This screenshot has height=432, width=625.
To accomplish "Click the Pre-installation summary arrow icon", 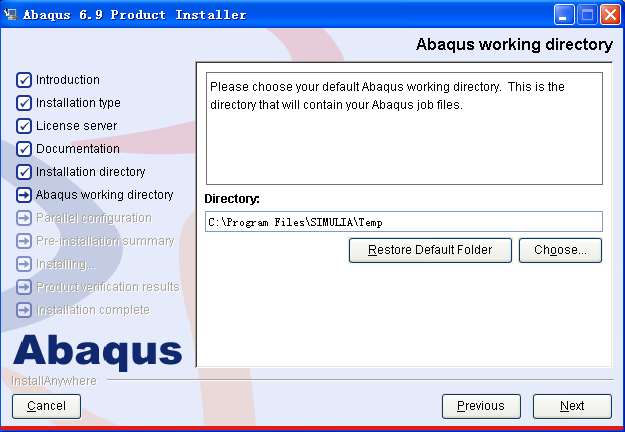I will [24, 241].
